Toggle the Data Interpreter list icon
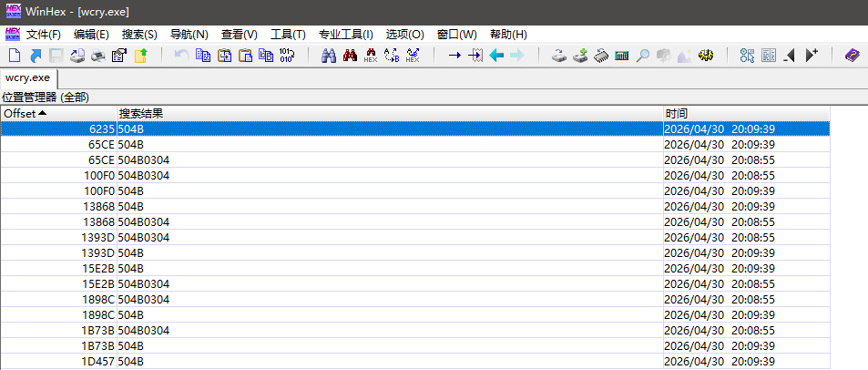The width and height of the screenshot is (868, 370). 769,56
